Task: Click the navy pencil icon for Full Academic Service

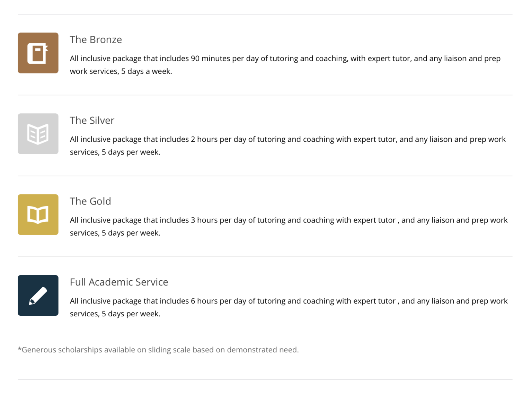Action: [38, 295]
